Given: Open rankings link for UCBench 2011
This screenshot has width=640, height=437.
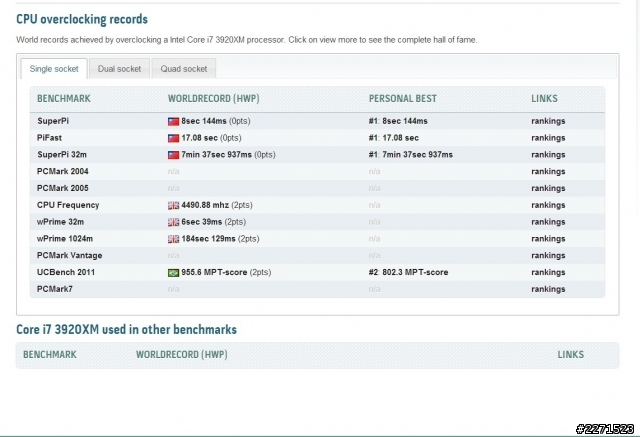Looking at the screenshot, I should pos(548,272).
